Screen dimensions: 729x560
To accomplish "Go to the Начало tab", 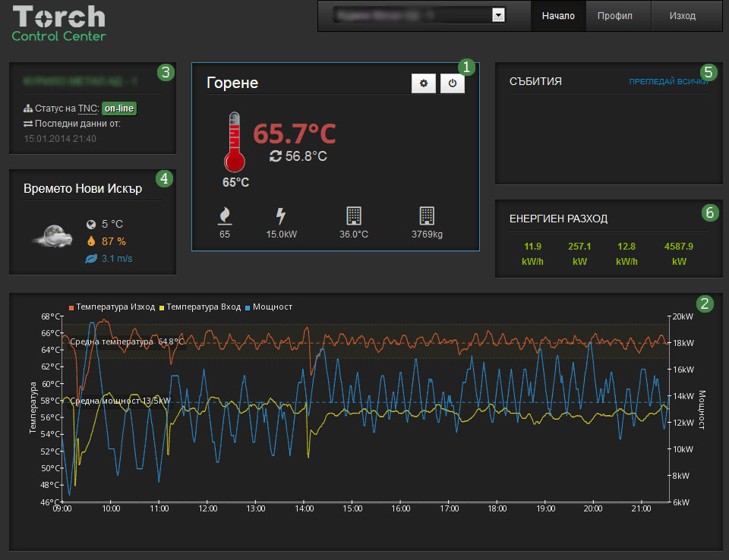I will tap(558, 16).
